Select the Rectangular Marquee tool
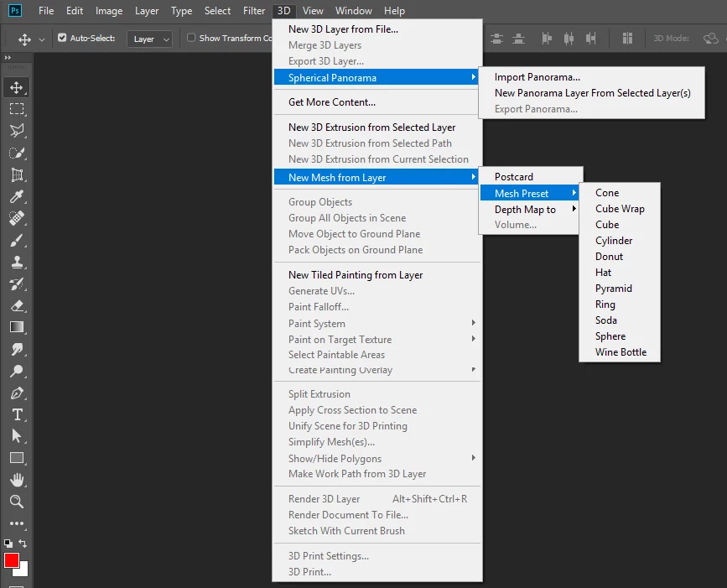 click(x=17, y=109)
